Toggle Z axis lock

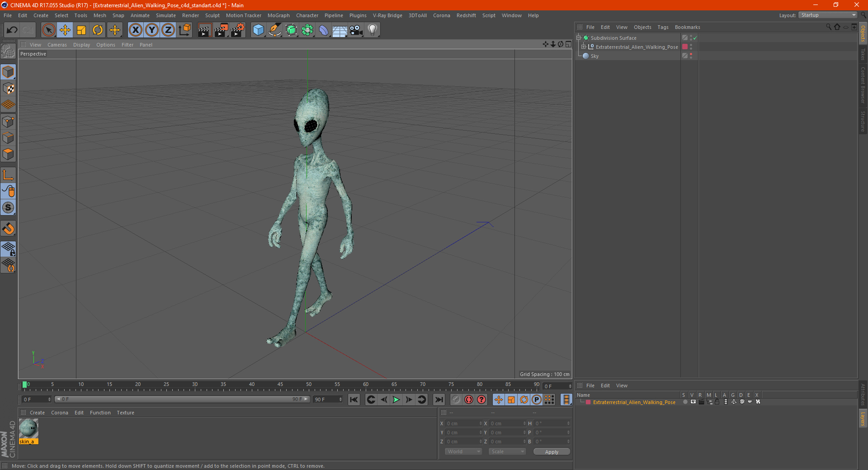(168, 30)
